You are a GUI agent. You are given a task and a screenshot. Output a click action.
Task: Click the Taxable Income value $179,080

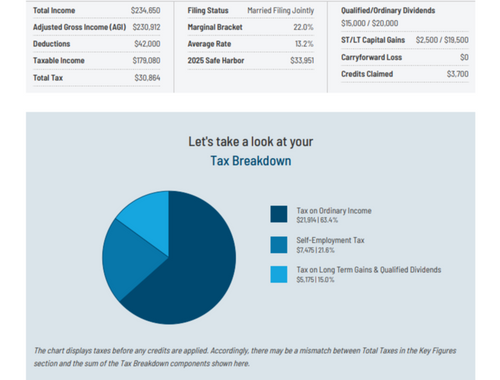pyautogui.click(x=146, y=60)
